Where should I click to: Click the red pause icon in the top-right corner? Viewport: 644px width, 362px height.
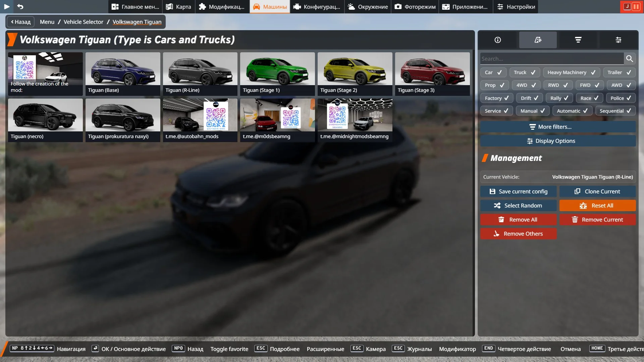point(636,6)
